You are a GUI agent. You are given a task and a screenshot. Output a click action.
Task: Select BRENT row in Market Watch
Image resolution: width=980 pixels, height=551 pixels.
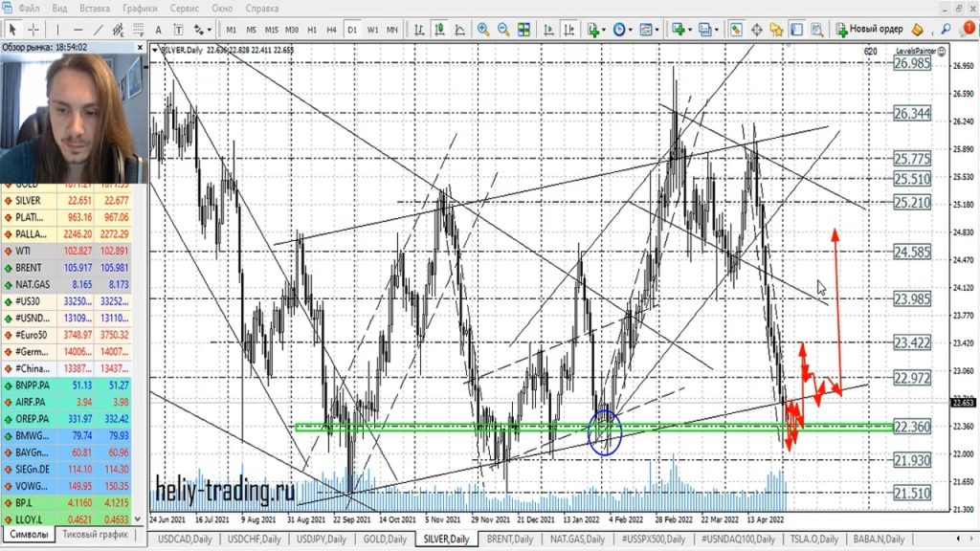(29, 267)
